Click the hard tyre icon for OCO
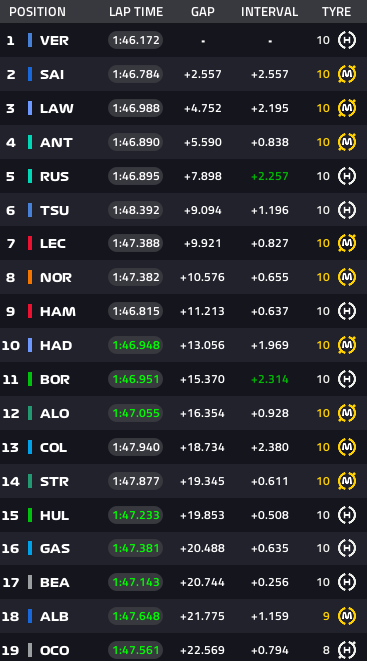The image size is (367, 661). (347, 650)
